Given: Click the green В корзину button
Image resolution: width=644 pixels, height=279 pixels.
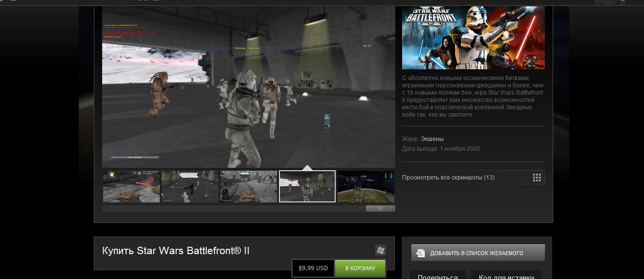Looking at the screenshot, I should [x=360, y=268].
